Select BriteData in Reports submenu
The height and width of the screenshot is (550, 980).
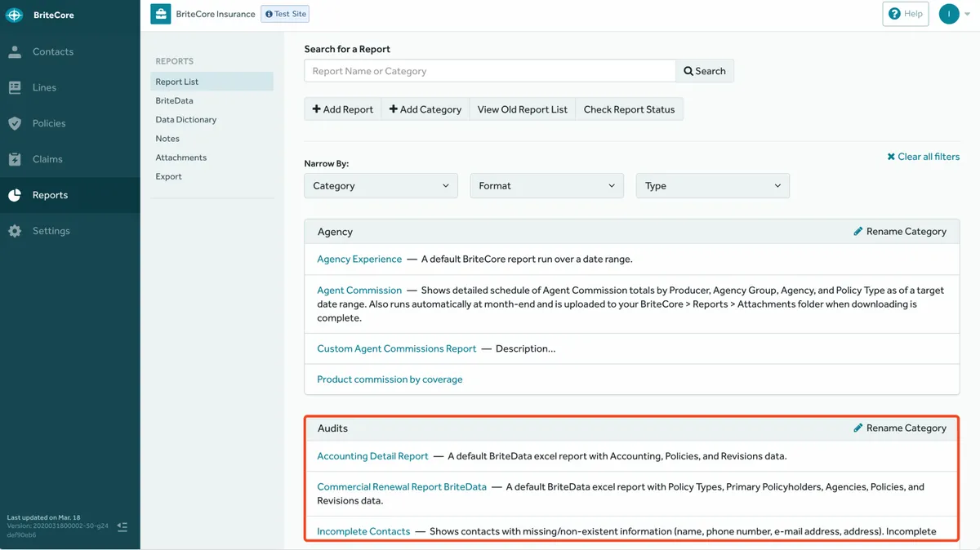174,100
